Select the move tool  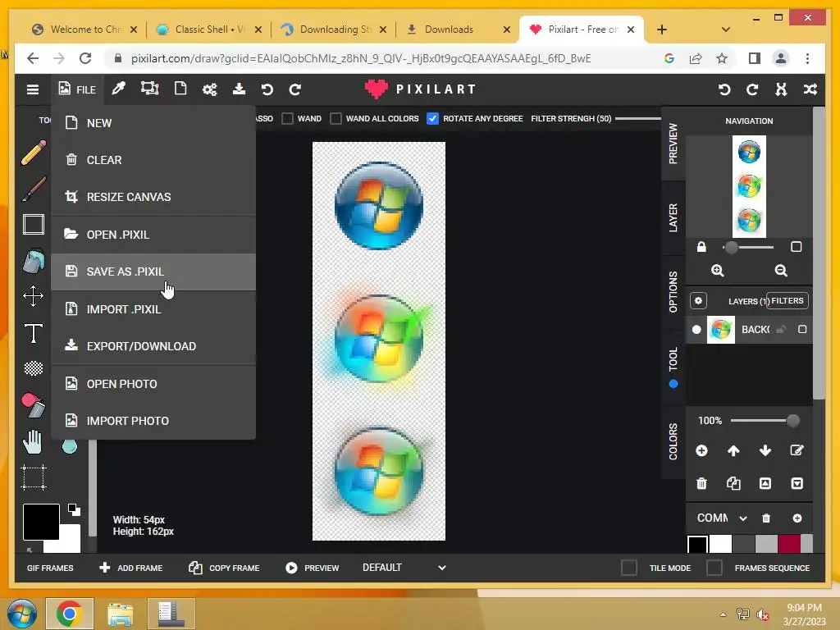click(x=33, y=295)
